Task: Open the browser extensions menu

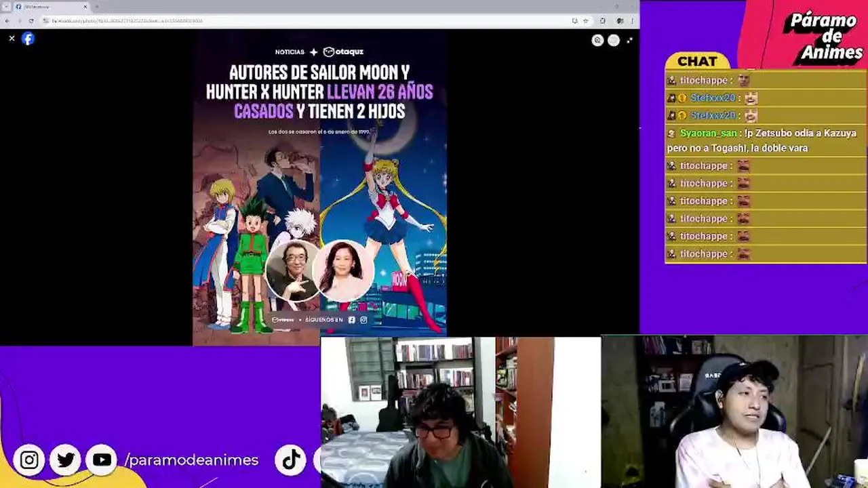Action: click(x=603, y=21)
